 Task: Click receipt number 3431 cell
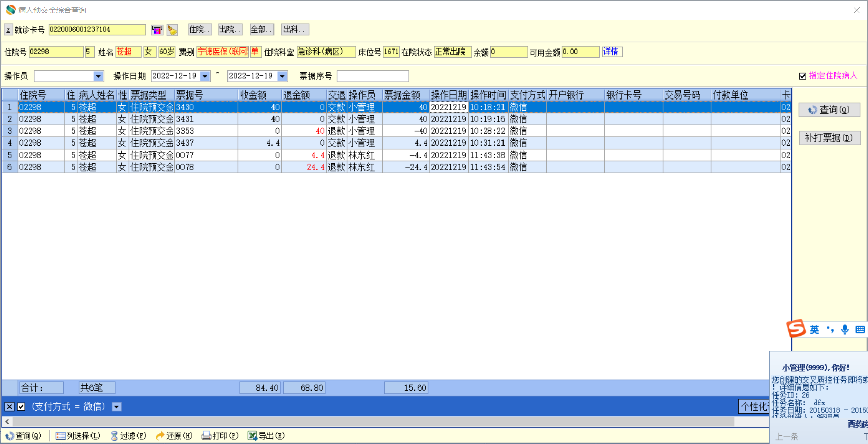click(x=206, y=119)
